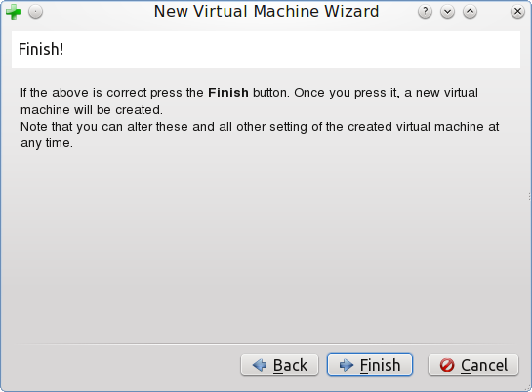Maximize window with the up-chevron button
Image resolution: width=532 pixels, height=392 pixels.
coord(470,12)
